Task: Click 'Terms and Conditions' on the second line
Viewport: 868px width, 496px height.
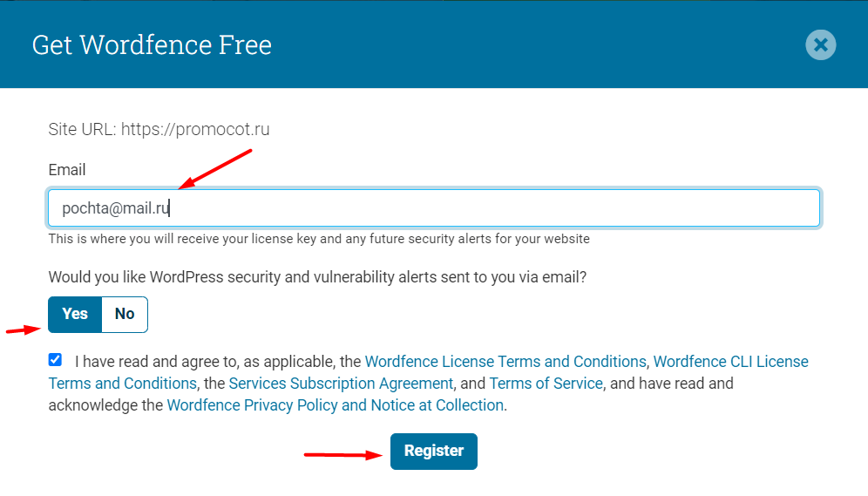Action: pyautogui.click(x=122, y=383)
